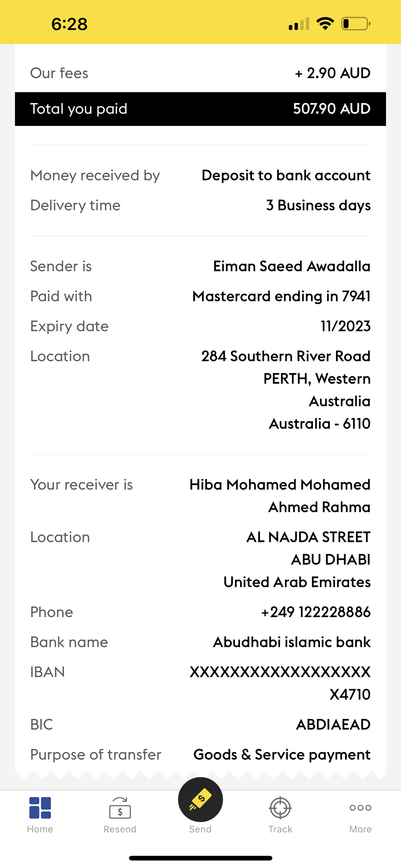This screenshot has width=401, height=868.
Task: Tap the home indicator bar
Action: pyautogui.click(x=200, y=858)
